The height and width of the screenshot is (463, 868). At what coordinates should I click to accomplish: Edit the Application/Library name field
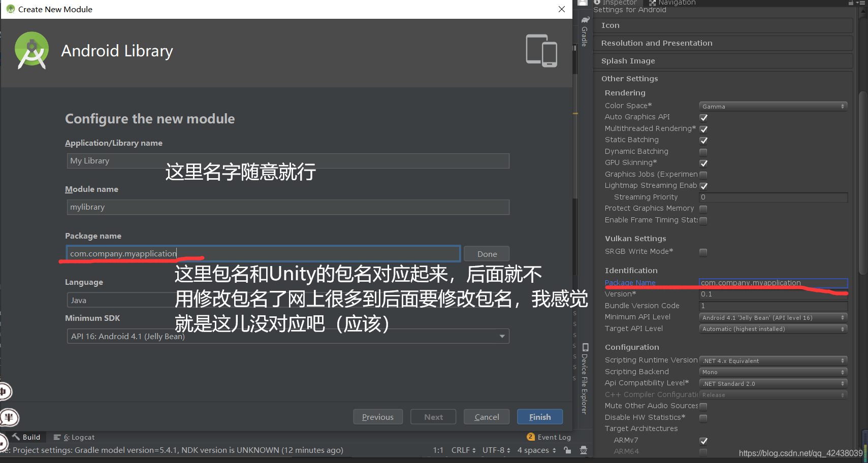288,161
